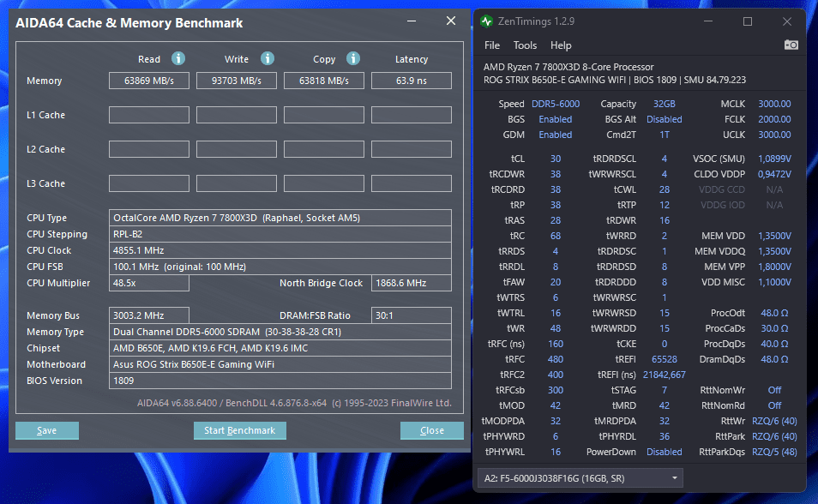Click the Memory Type DDR5-6000 field
The height and width of the screenshot is (504, 818).
280,332
